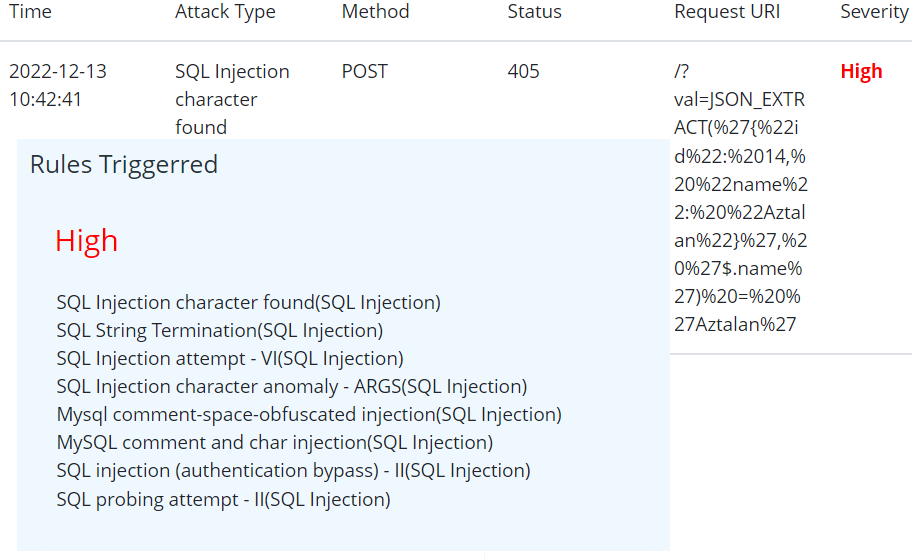The image size is (912, 560).
Task: Select the 2022-12-13 10:42:41 timestamp cell
Action: tap(57, 85)
